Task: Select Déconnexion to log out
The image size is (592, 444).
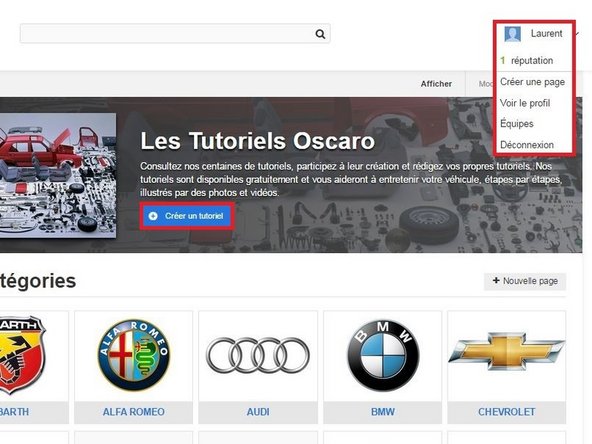Action: pyautogui.click(x=527, y=145)
